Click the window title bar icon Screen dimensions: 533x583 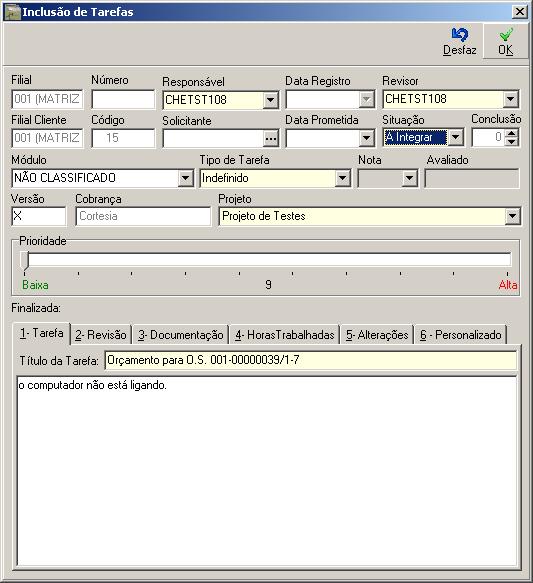tap(12, 12)
